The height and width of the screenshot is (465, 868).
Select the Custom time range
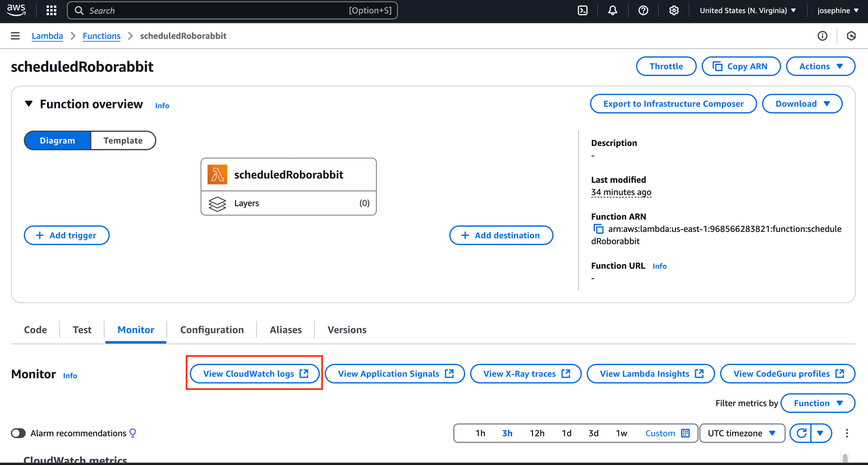tap(667, 433)
